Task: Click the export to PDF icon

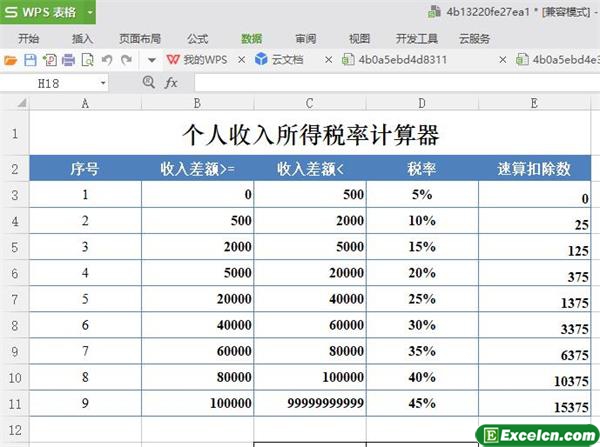Action: point(50,60)
